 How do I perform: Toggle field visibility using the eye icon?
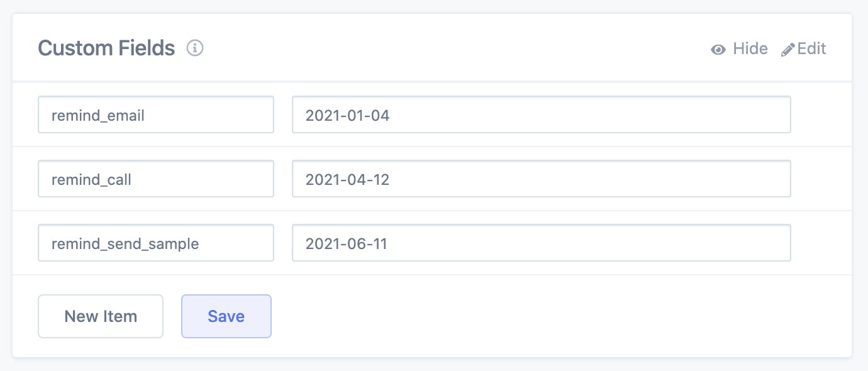pyautogui.click(x=718, y=48)
